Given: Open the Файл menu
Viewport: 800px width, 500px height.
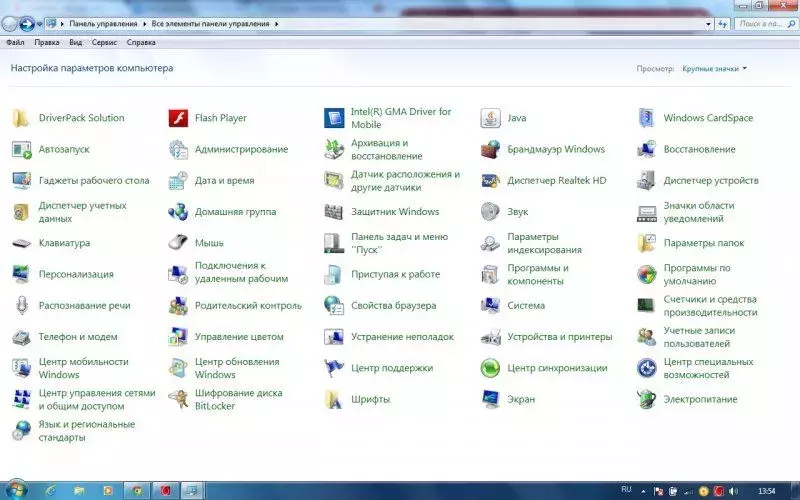Looking at the screenshot, I should [15, 42].
